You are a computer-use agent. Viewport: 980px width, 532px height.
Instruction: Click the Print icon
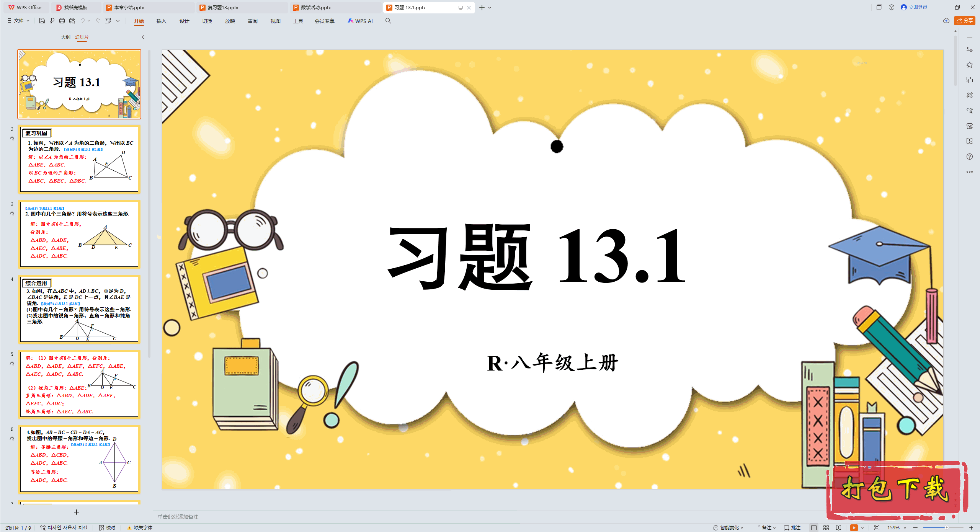point(62,21)
